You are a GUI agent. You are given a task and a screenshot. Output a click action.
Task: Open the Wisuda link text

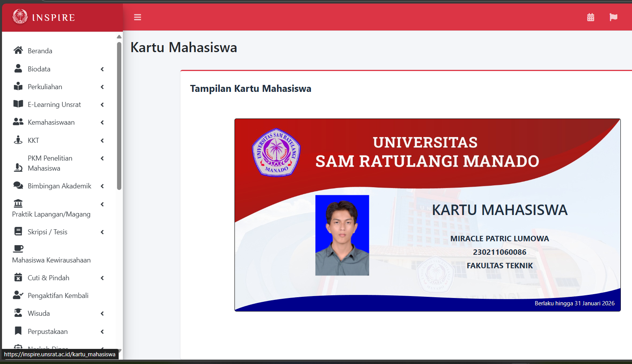pyautogui.click(x=39, y=313)
